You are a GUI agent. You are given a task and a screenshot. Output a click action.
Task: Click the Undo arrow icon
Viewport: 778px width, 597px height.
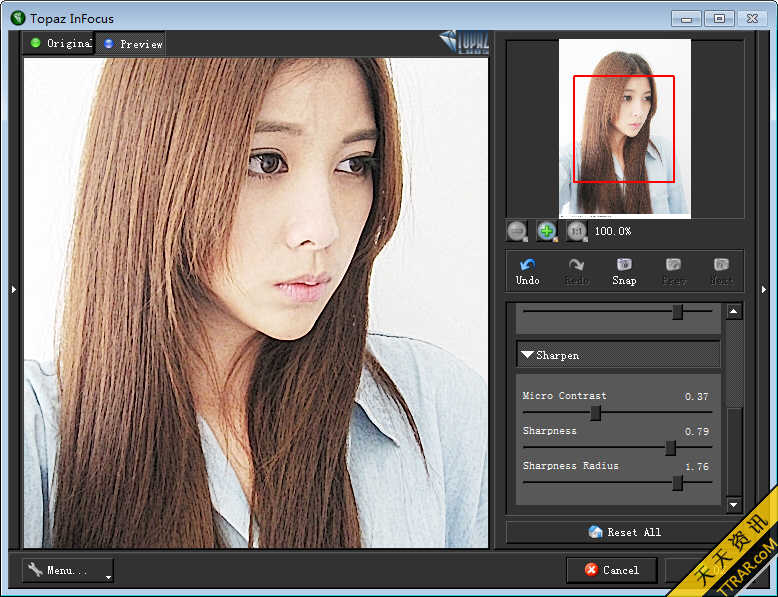tap(527, 265)
